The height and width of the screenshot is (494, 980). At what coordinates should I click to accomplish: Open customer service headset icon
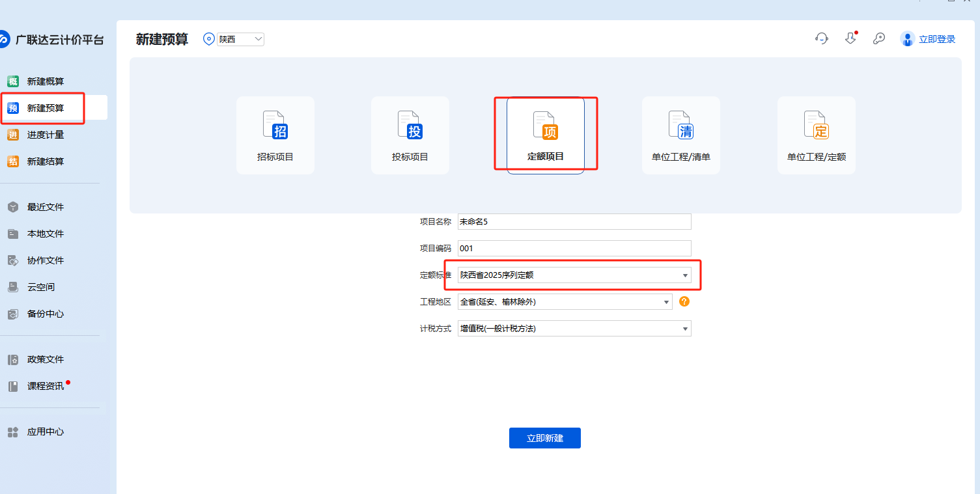click(822, 38)
